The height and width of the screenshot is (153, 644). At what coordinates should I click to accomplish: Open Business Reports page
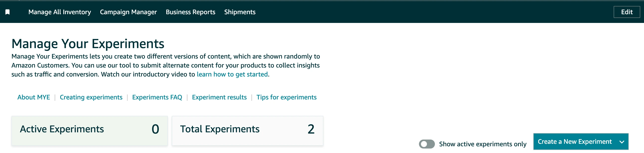coord(190,12)
